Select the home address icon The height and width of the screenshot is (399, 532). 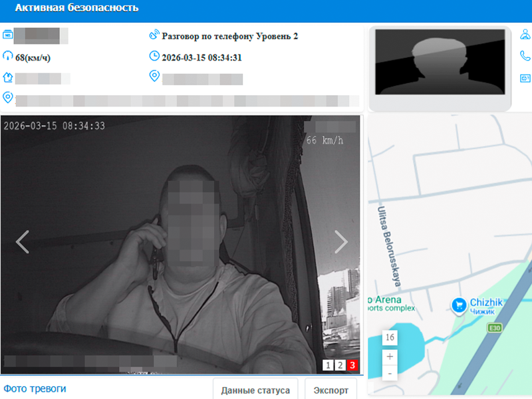(x=7, y=77)
